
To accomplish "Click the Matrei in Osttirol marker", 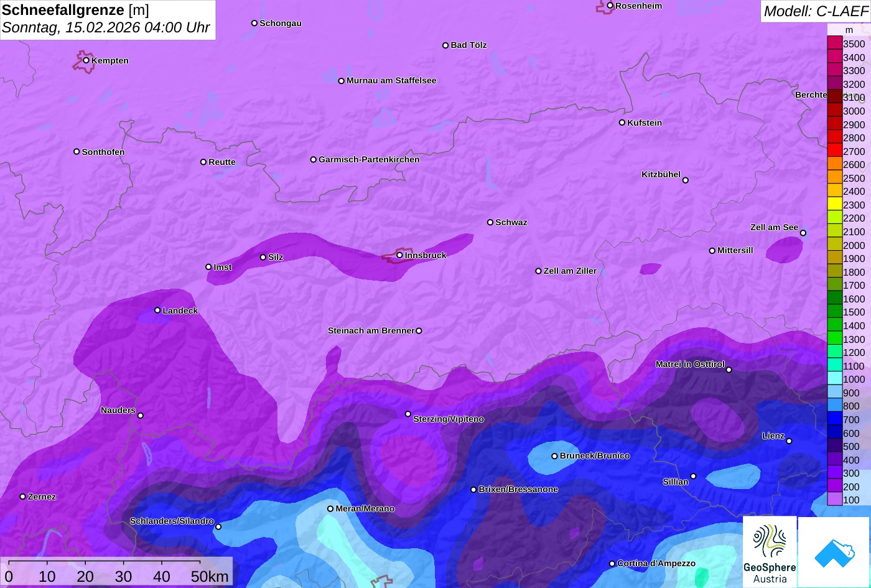I will 729,370.
